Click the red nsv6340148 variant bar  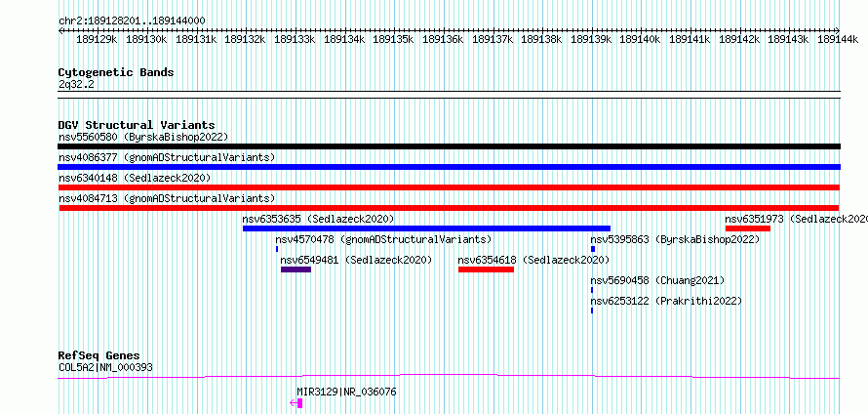pos(449,187)
